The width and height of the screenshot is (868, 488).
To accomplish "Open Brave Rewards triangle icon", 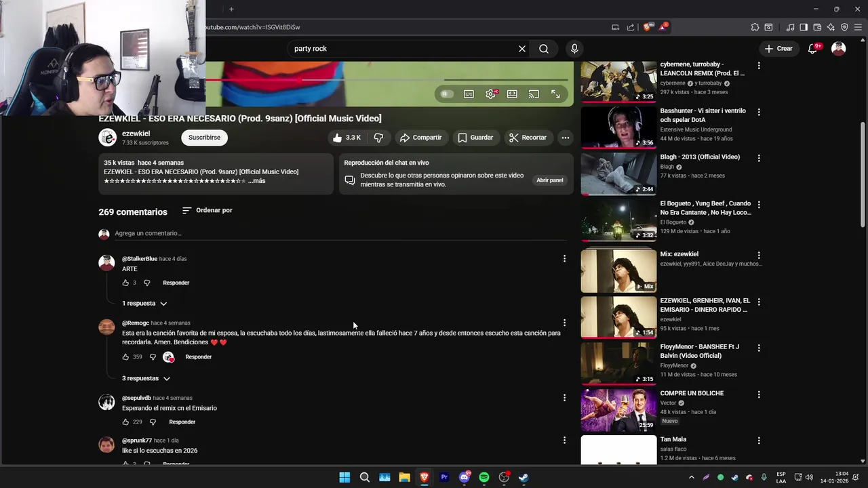I will coord(663,27).
